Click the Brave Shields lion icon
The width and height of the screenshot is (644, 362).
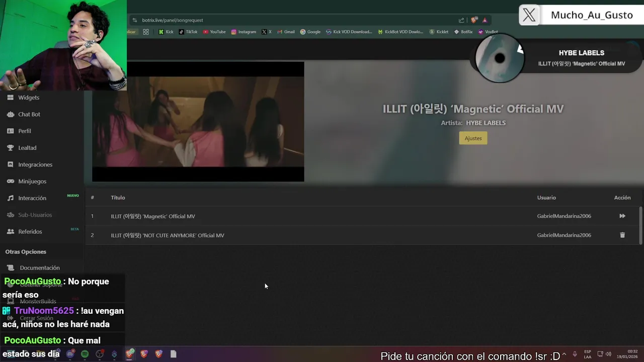click(474, 20)
